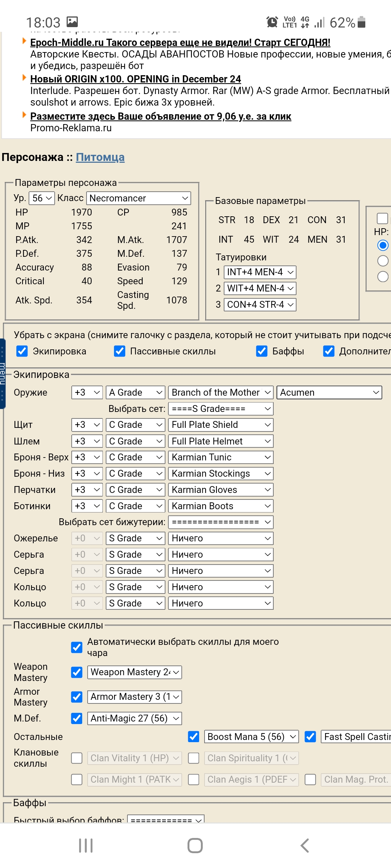Viewport: 391px width, 868px height.
Task: Uncheck the Экипировка section checkbox
Action: click(22, 351)
